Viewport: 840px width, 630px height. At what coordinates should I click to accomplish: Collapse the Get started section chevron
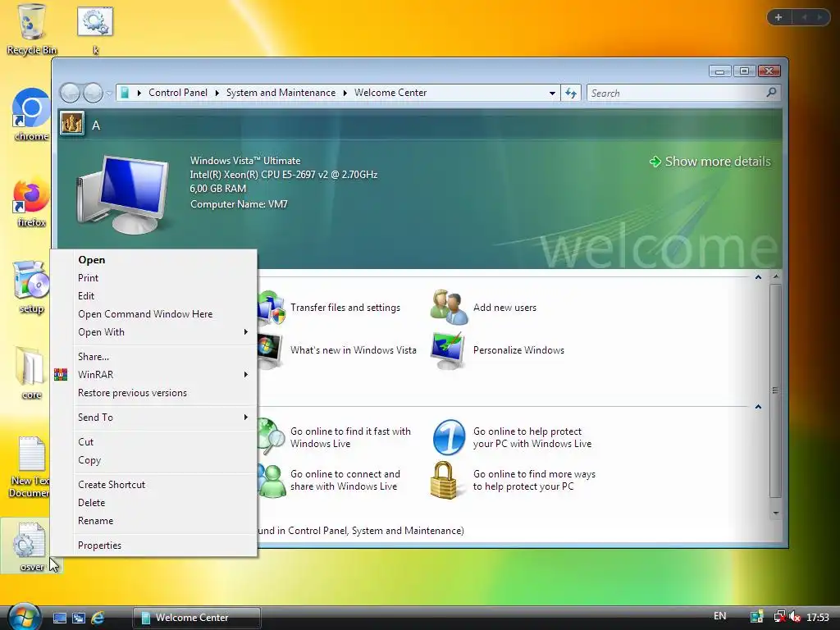click(758, 277)
